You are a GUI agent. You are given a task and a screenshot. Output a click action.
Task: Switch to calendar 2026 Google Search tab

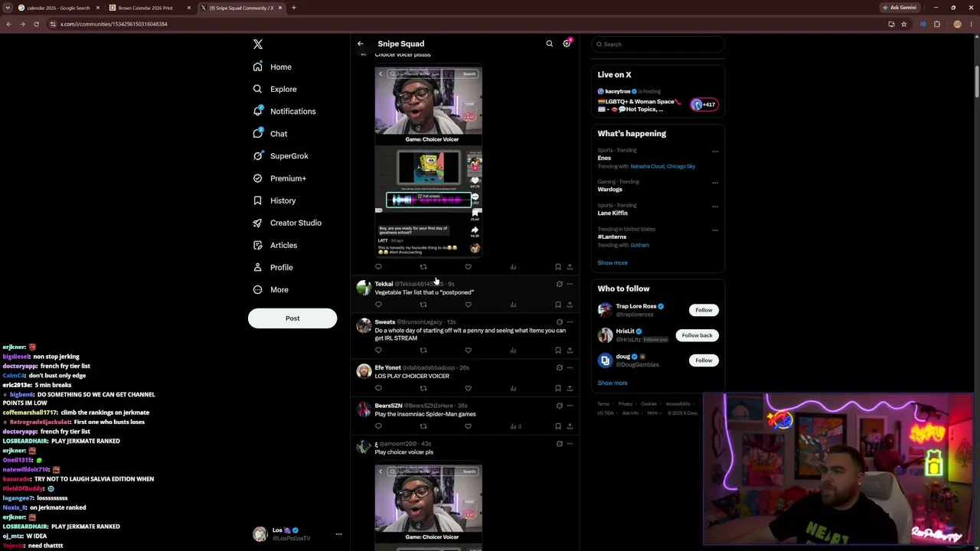(x=59, y=8)
